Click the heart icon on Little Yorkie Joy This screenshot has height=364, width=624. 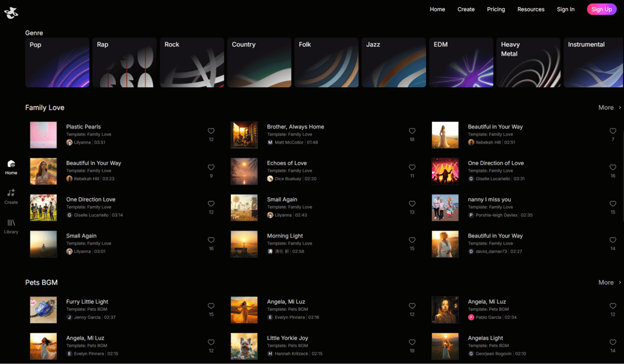pyautogui.click(x=412, y=341)
